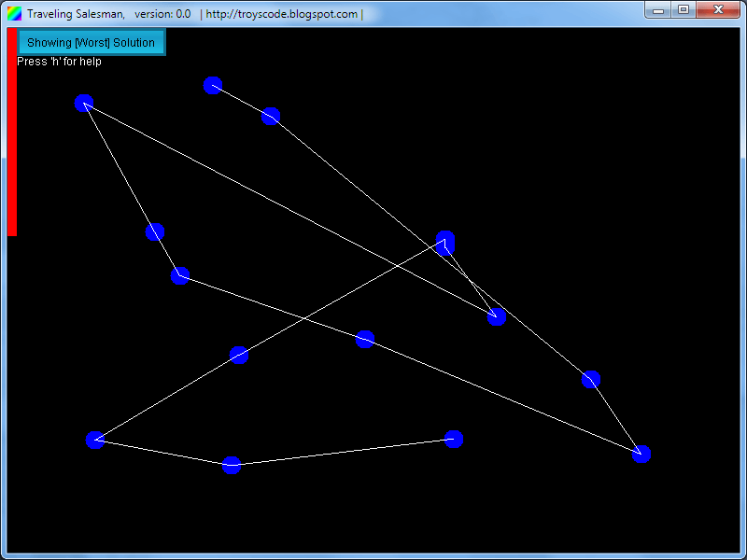
Task: Maximize the Traveling Salesman window
Action: pos(684,9)
